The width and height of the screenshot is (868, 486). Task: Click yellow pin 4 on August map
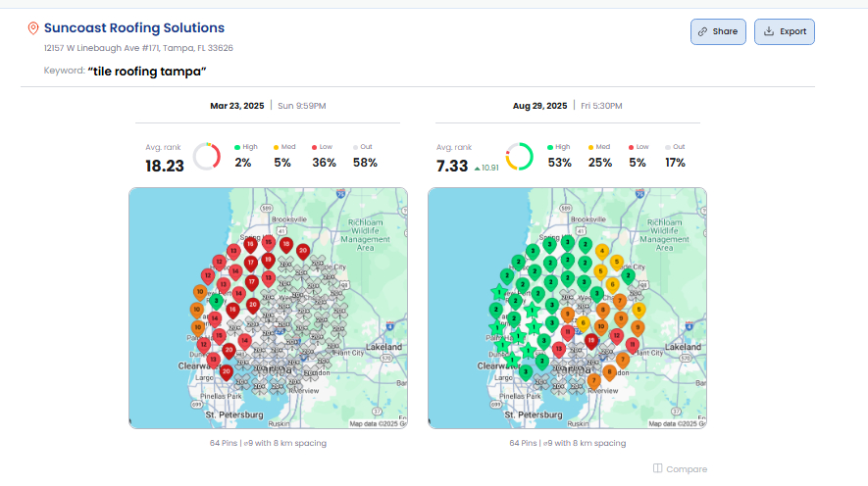[x=601, y=252]
